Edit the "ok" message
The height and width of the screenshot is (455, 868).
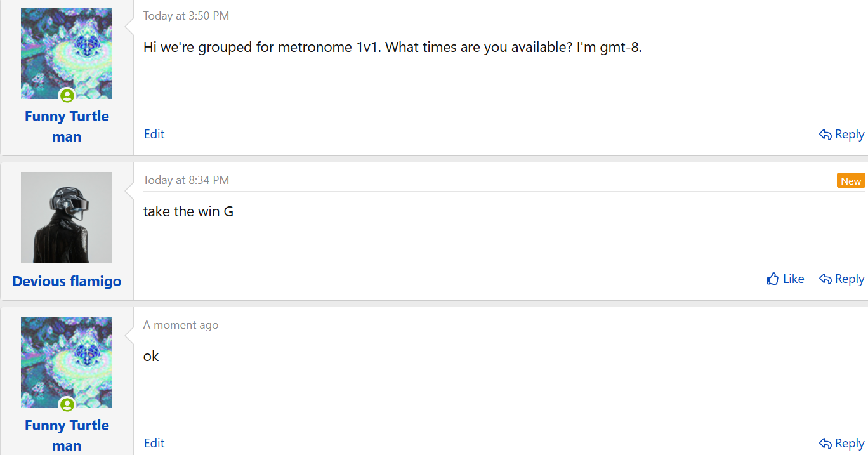[154, 443]
